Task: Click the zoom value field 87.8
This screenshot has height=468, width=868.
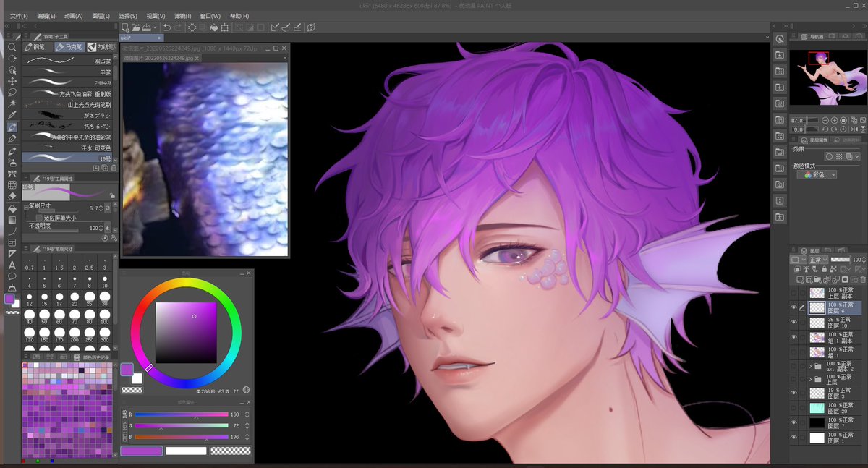Action: pyautogui.click(x=798, y=120)
